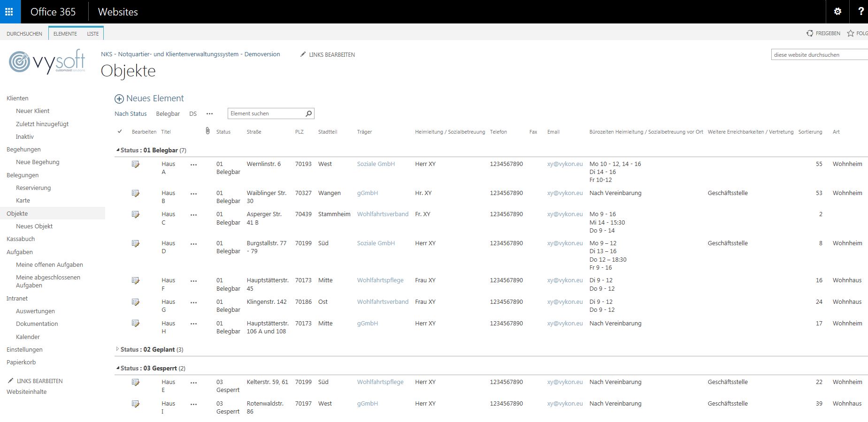Click the edit icon for Haus D
Screen dimensions: 868x422
[x=136, y=243]
